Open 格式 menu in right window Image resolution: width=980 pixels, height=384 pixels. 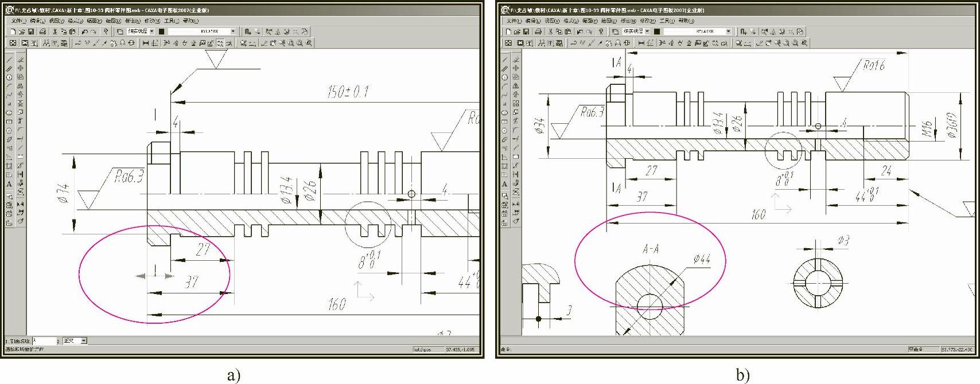[571, 21]
